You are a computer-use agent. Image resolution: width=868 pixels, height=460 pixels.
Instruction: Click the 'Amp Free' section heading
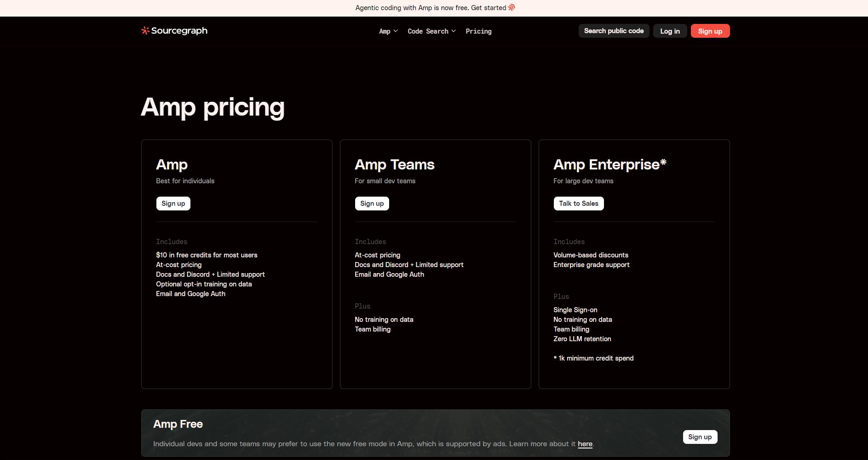178,424
